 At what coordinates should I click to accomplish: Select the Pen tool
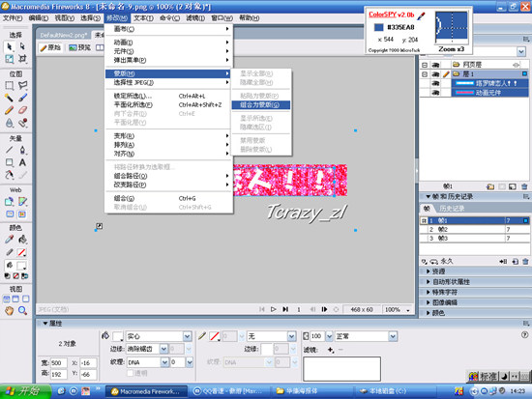point(22,150)
